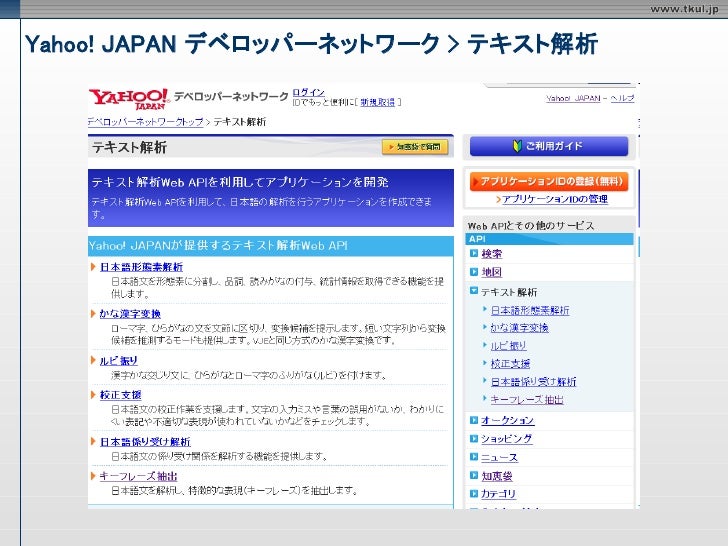Open sidebar ルビ振り sub-link

509,346
